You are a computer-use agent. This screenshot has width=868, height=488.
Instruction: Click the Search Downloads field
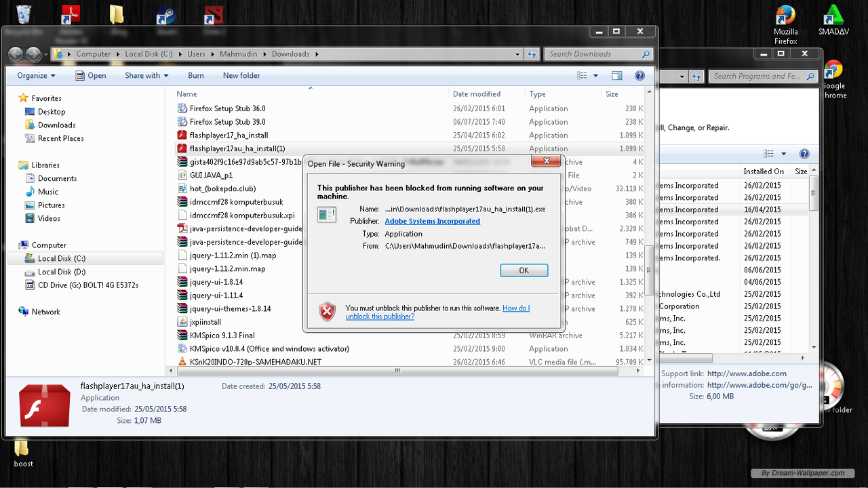pyautogui.click(x=599, y=54)
